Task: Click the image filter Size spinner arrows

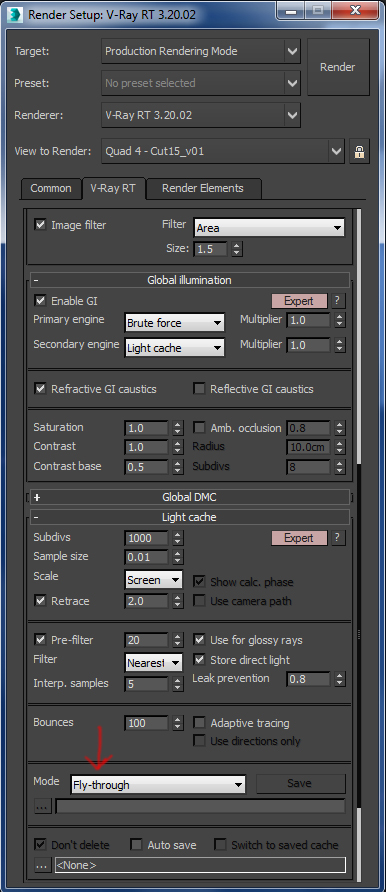Action: [x=237, y=249]
